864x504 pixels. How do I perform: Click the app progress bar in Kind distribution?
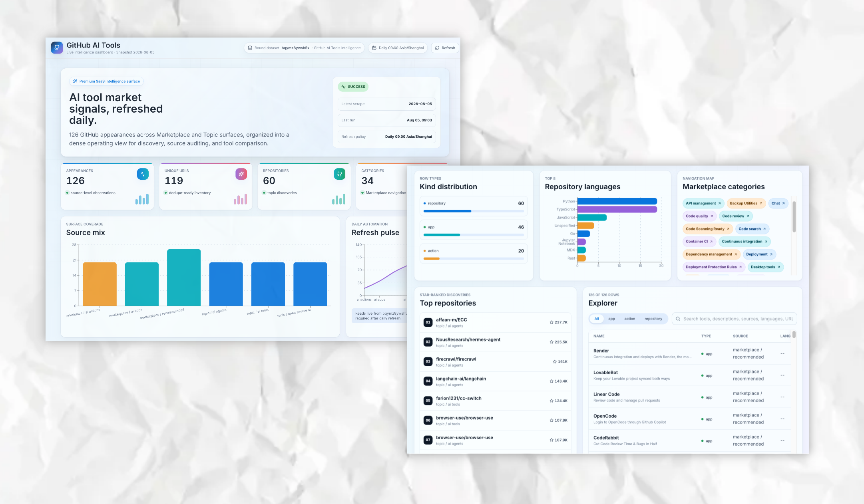(x=474, y=235)
